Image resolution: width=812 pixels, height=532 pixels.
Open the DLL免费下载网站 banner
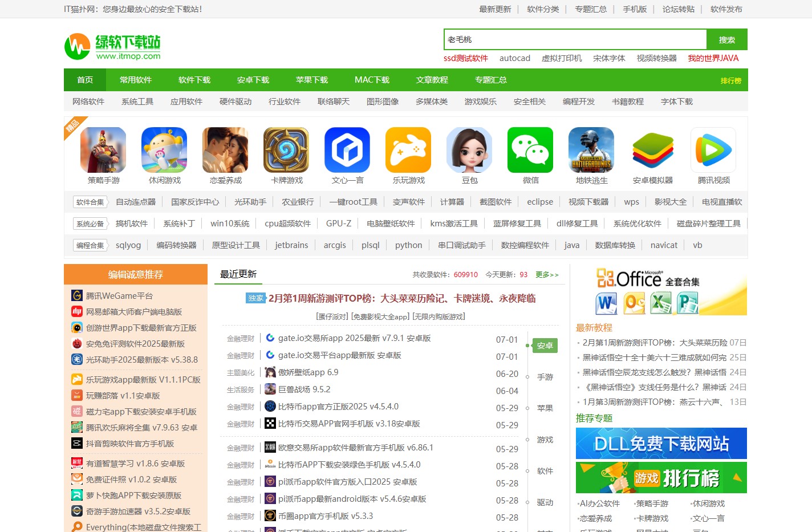661,443
